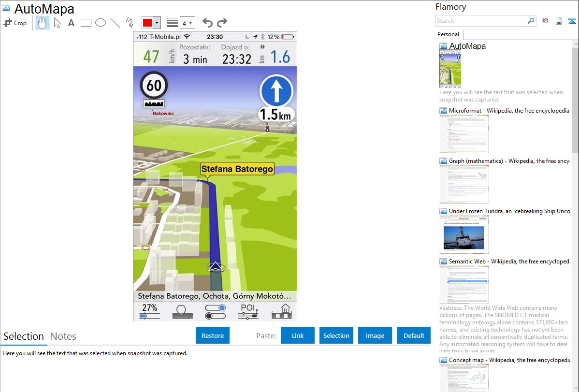Pick the freehand scribble tool
Image resolution: width=579 pixels, height=392 pixels.
(130, 23)
